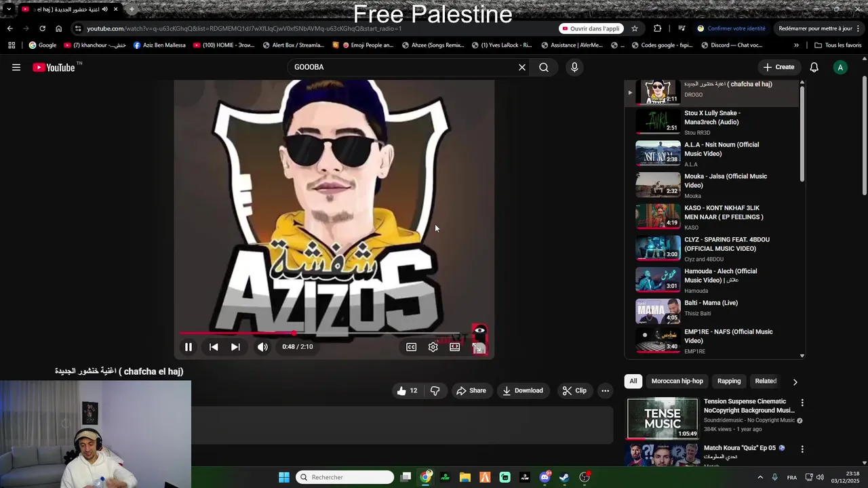Click Confirmer votre identité

pos(731,28)
